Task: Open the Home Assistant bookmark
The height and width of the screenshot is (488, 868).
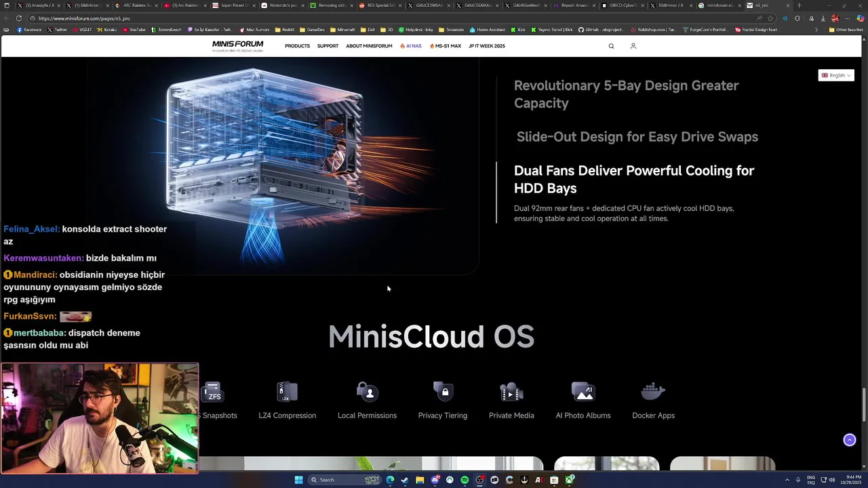Action: pos(488,30)
